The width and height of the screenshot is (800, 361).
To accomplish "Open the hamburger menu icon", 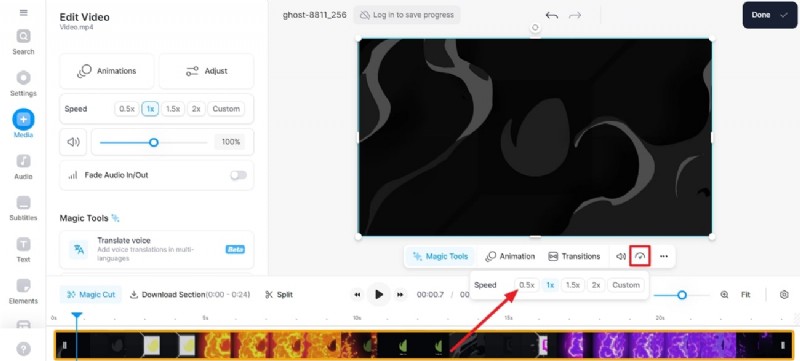I will 23,13.
